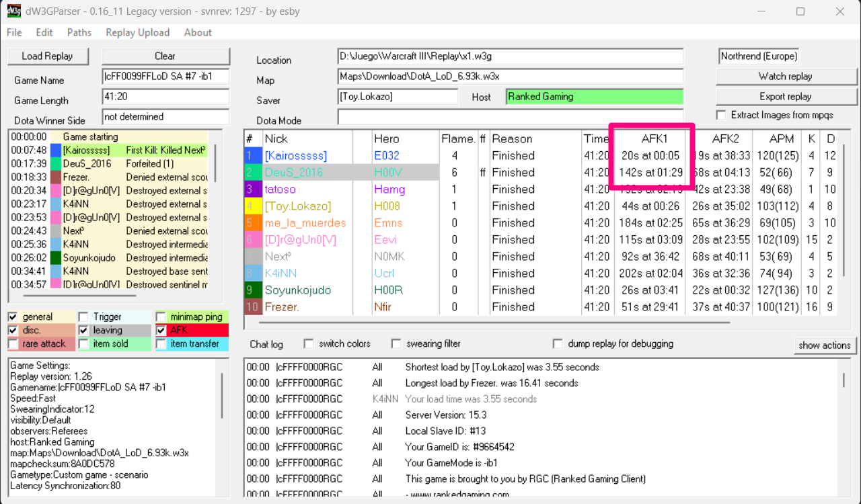Select player Frezer. in the player table
Image resolution: width=861 pixels, height=504 pixels.
coord(282,307)
